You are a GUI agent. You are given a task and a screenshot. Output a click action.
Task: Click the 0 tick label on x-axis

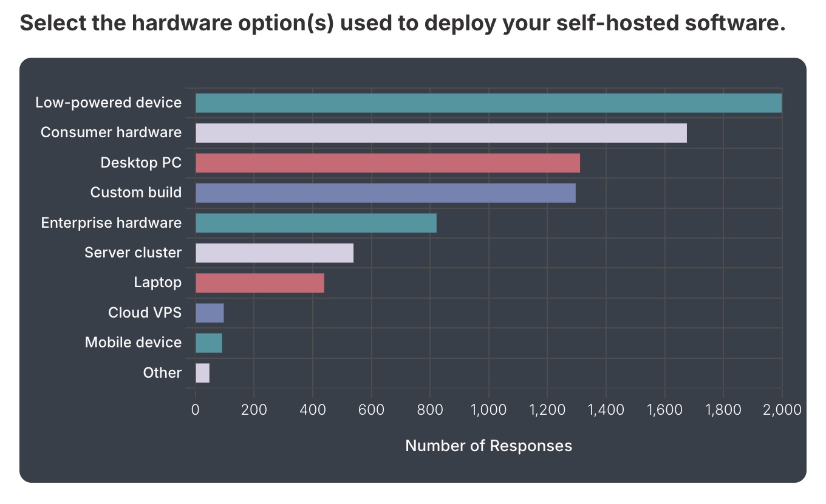point(195,410)
